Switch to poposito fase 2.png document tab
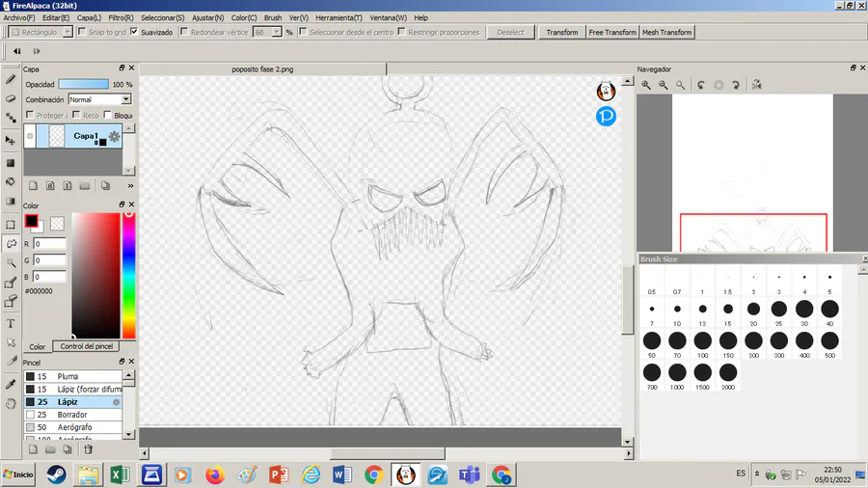This screenshot has width=868, height=488. (262, 69)
